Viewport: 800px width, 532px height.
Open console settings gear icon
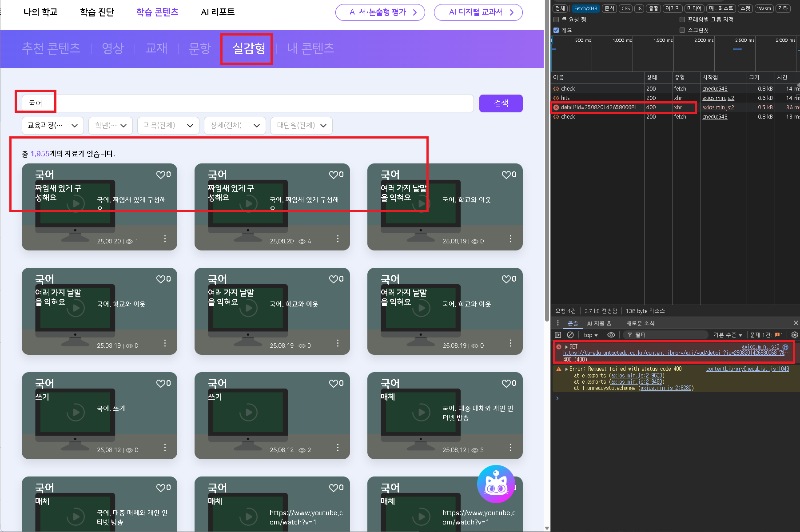[794, 335]
